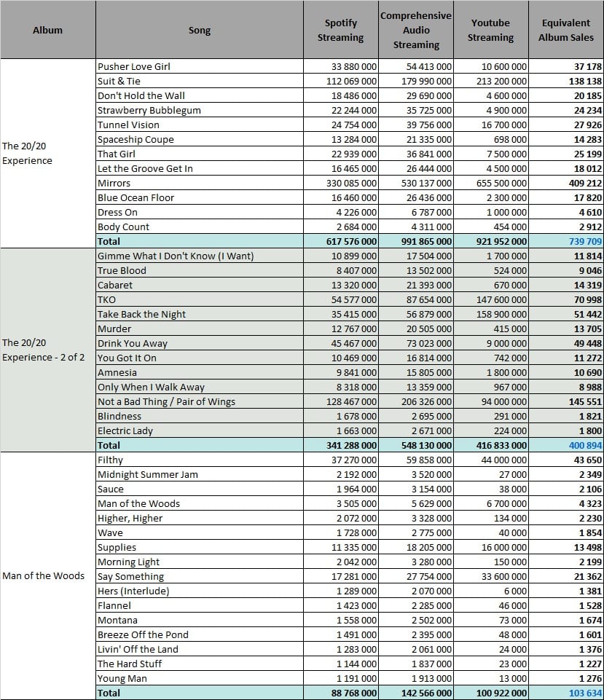
Task: Click the Hers (Interlude) song cell
Action: tap(200, 591)
